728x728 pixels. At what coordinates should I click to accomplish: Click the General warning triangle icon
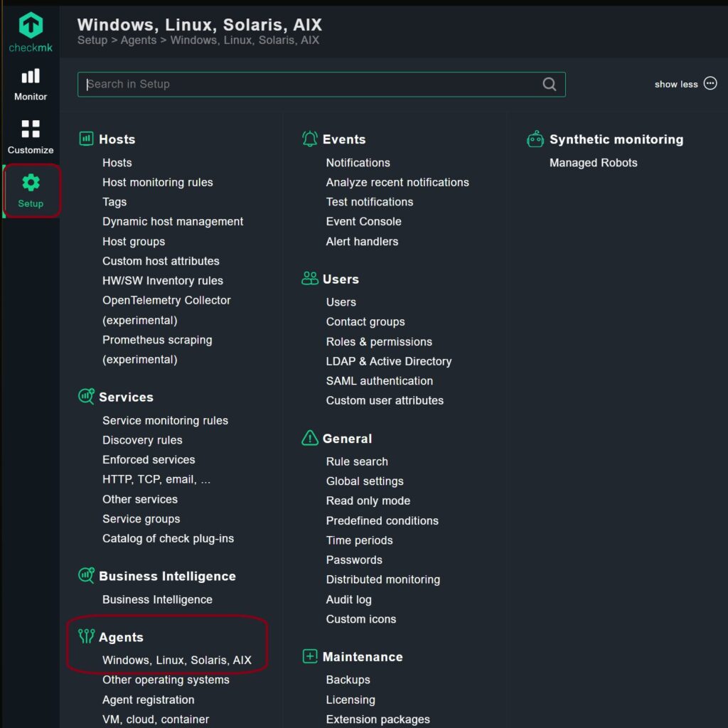pos(310,438)
